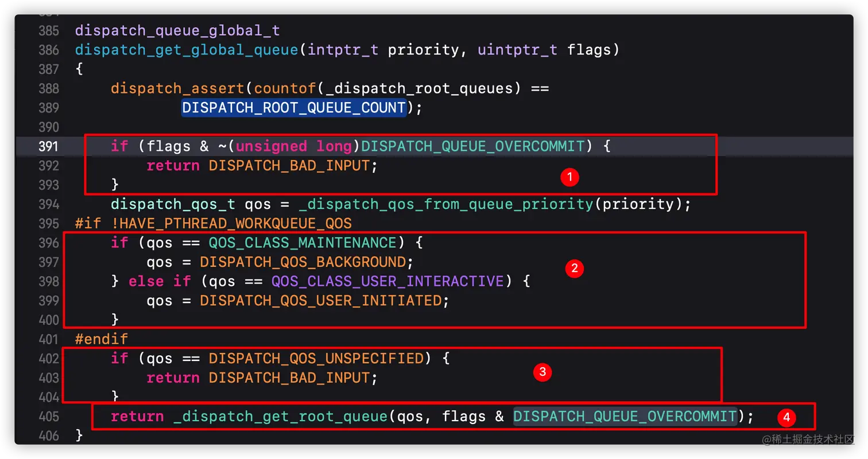Click gutter line number 400
868x459 pixels.
point(49,320)
